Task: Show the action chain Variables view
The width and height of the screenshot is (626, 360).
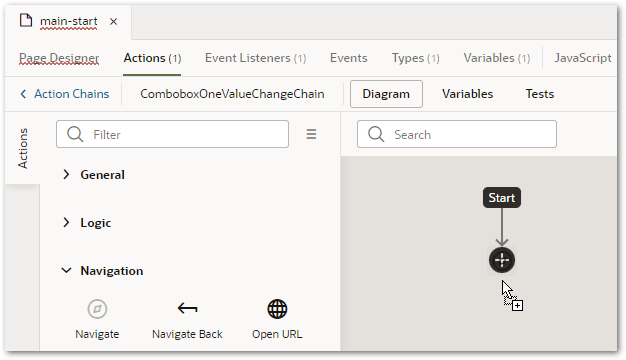Action: click(468, 94)
